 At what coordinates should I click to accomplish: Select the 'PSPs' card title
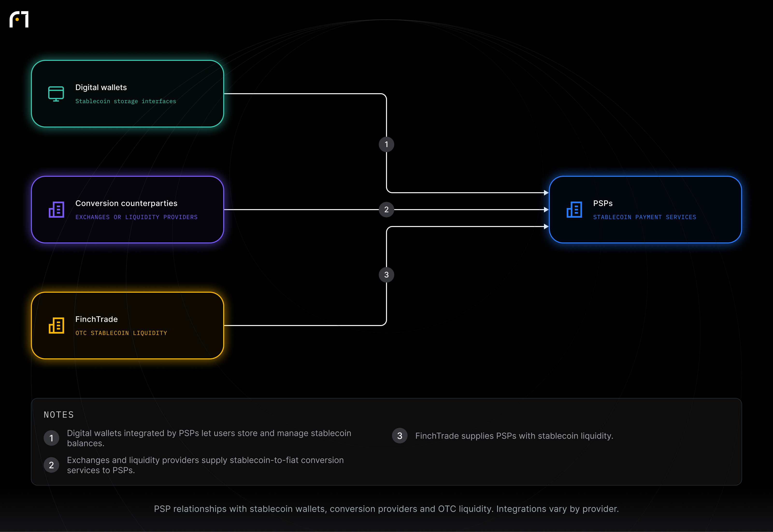tap(603, 203)
